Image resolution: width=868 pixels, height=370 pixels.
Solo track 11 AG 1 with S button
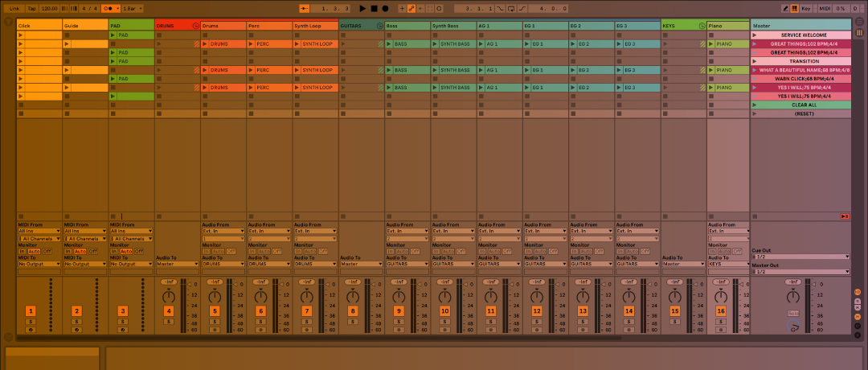490,322
